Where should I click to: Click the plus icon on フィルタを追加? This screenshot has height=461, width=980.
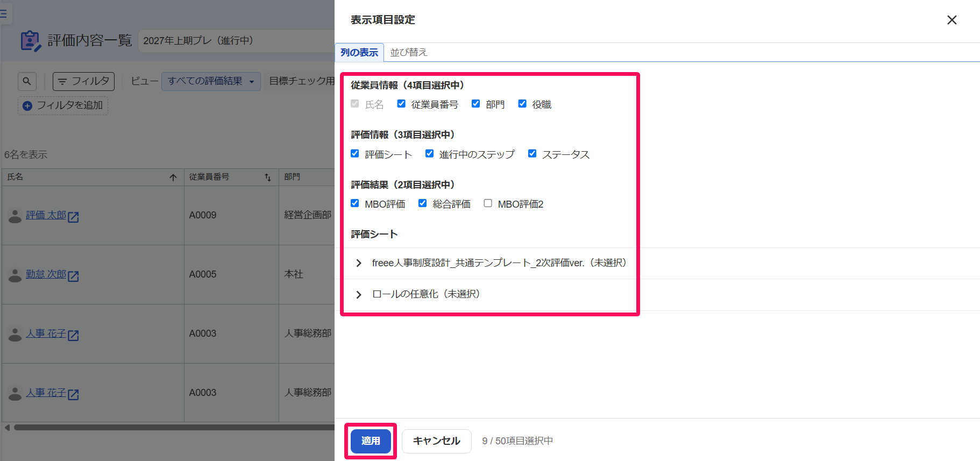click(27, 106)
